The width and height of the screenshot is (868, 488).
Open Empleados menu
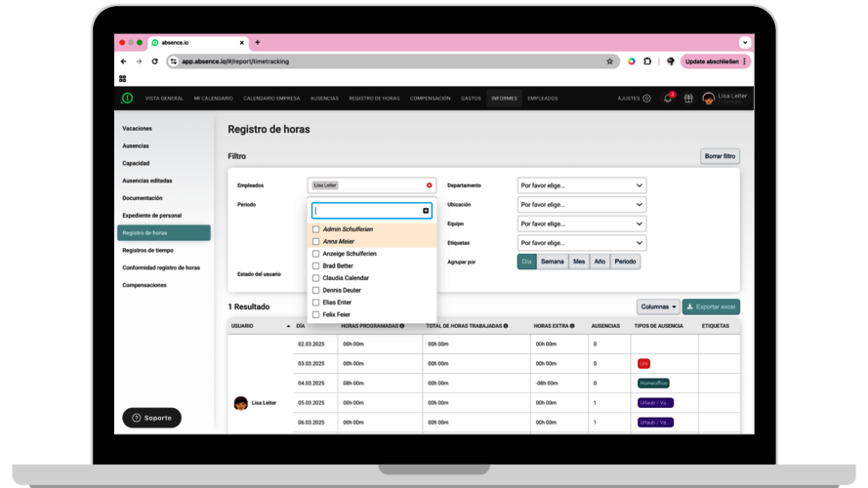pyautogui.click(x=543, y=99)
